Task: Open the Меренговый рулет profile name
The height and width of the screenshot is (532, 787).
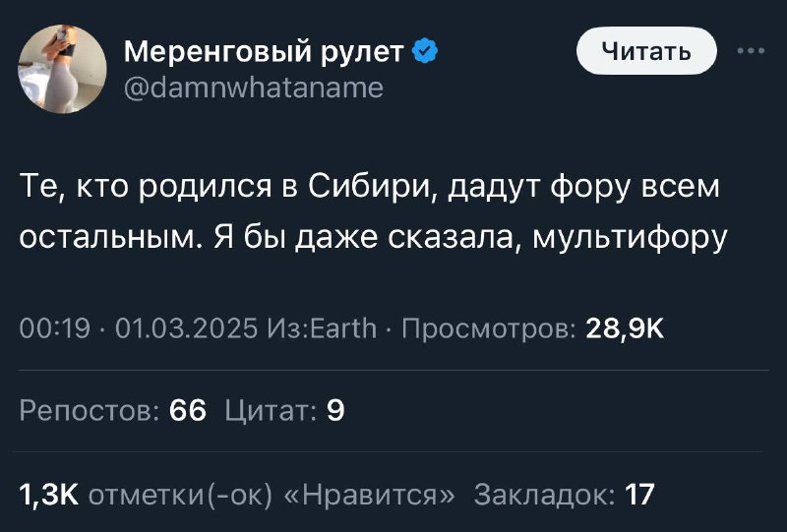Action: pyautogui.click(x=264, y=52)
